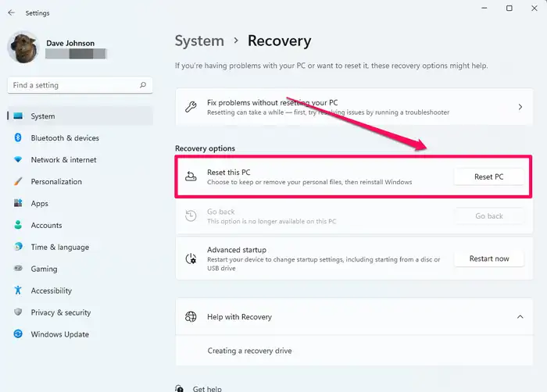This screenshot has height=392, width=547.
Task: Click the Restart now button
Action: coord(488,258)
